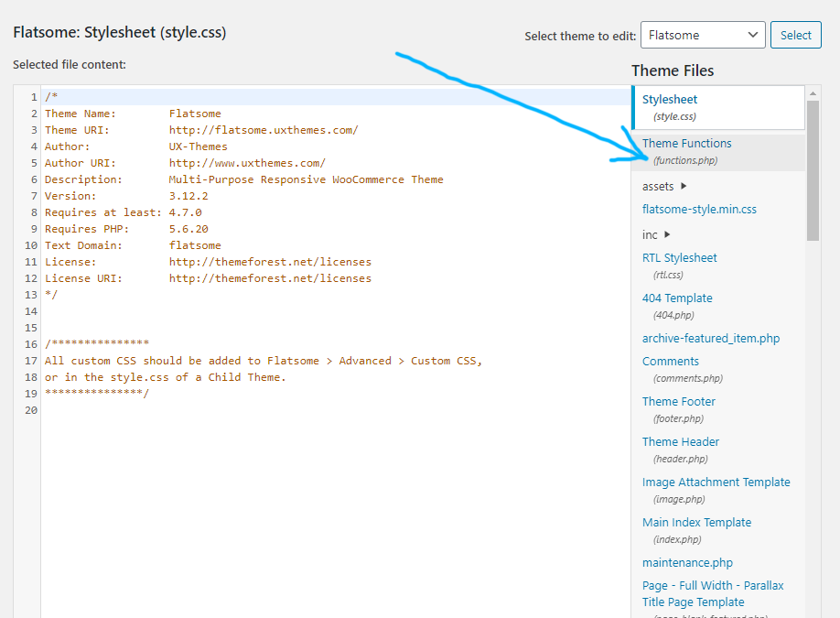This screenshot has height=618, width=840.
Task: Open archive-featured_item.php file
Action: tap(711, 339)
